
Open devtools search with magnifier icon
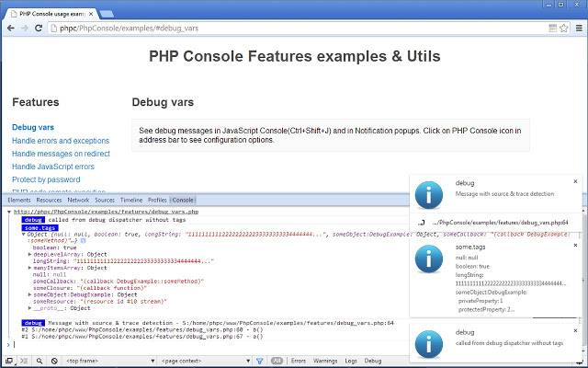coord(39,361)
